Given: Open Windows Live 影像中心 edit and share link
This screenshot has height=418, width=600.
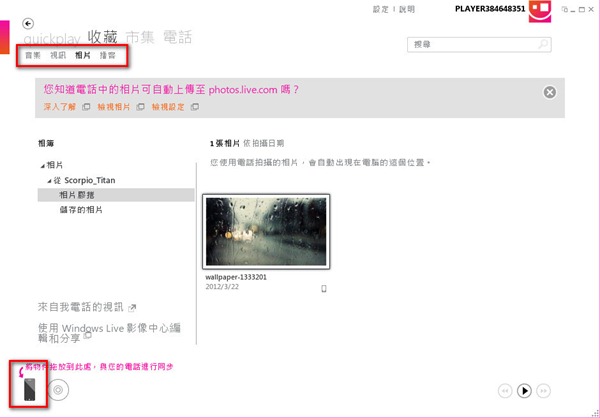Looking at the screenshot, I should 109,333.
